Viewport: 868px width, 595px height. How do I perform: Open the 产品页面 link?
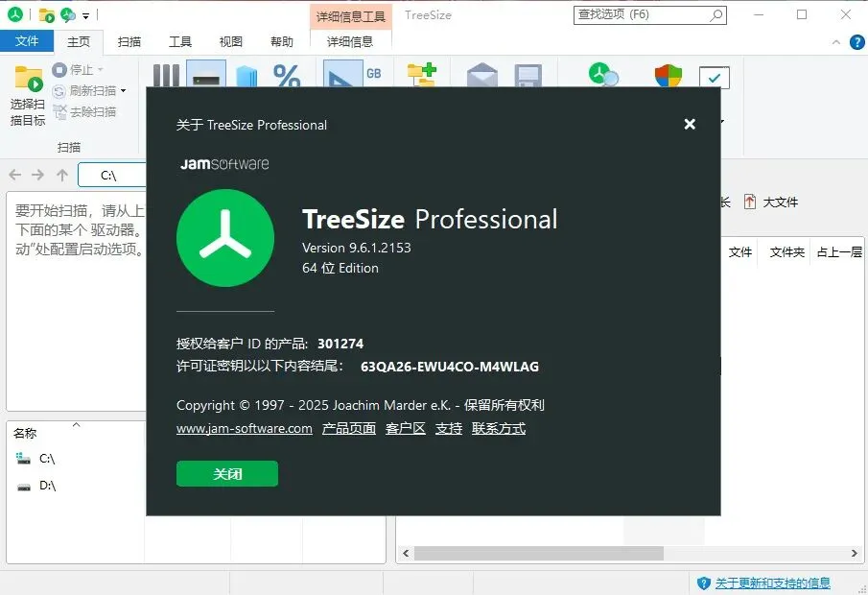click(x=349, y=428)
